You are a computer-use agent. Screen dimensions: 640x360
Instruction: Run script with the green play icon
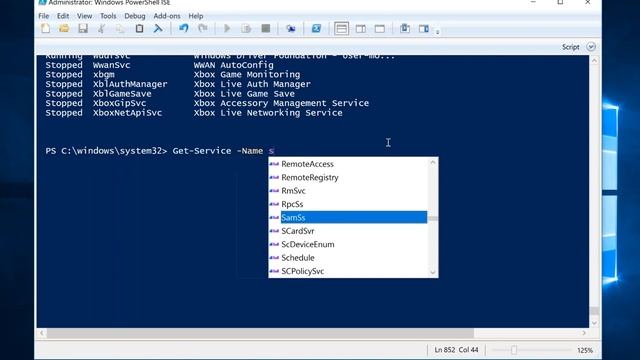(x=227, y=29)
